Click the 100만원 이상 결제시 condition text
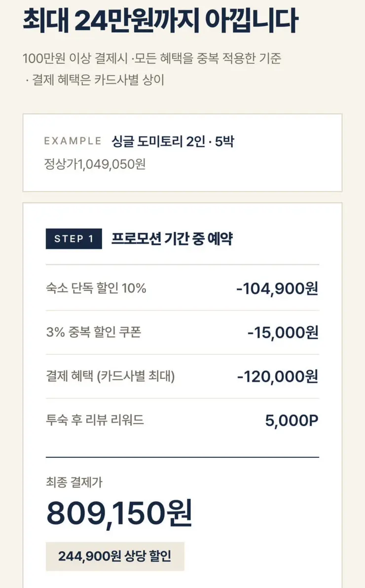 click(x=75, y=58)
